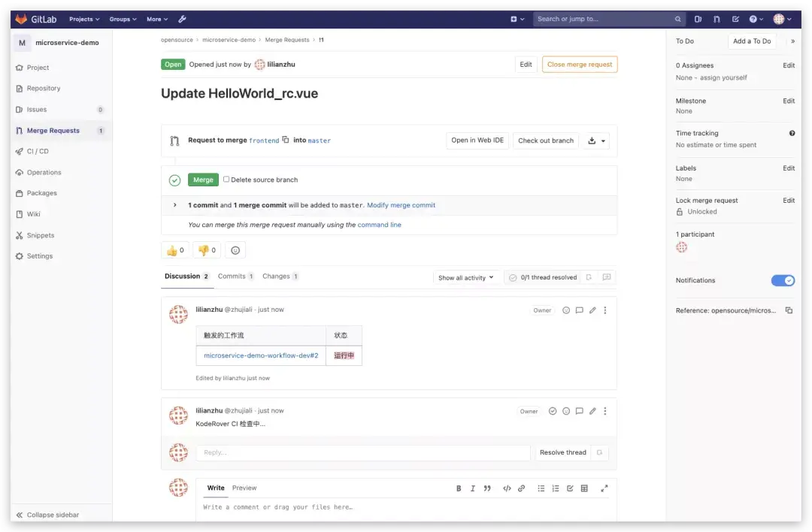
Task: Enable Delete source branch
Action: point(226,180)
